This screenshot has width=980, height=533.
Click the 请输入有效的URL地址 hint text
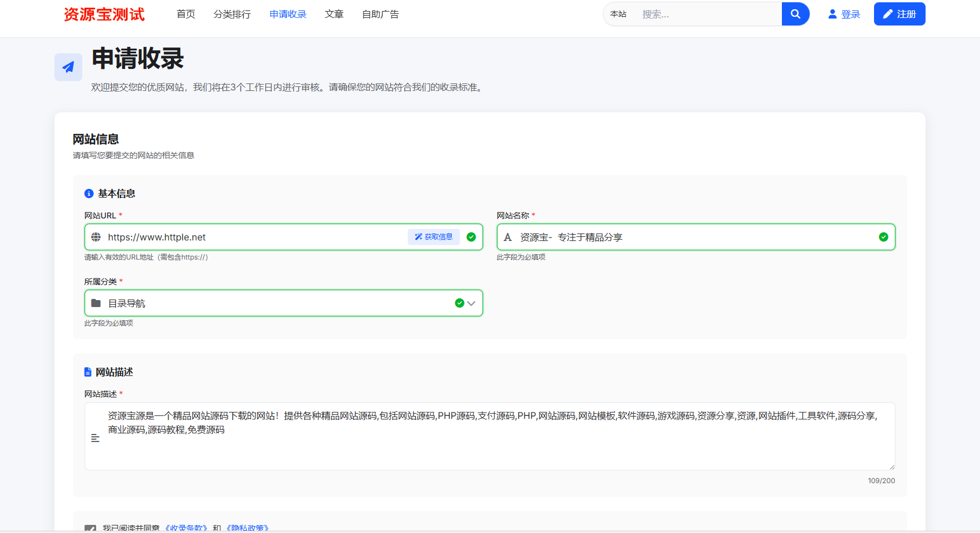[x=146, y=257]
